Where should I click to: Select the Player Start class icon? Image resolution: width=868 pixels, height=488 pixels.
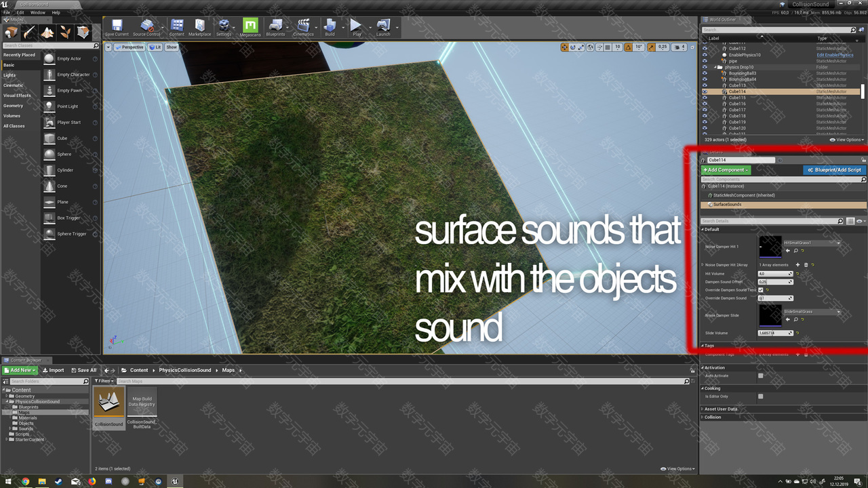pyautogui.click(x=50, y=122)
